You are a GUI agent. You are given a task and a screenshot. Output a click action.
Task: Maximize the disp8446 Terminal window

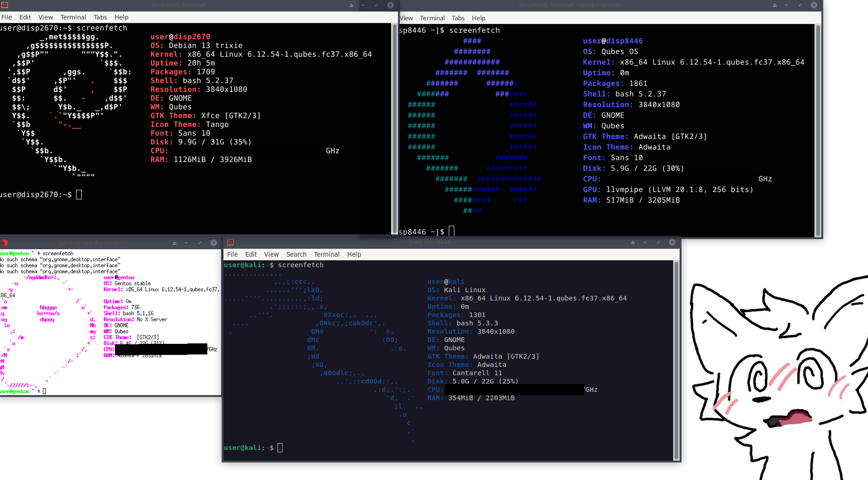(x=800, y=5)
